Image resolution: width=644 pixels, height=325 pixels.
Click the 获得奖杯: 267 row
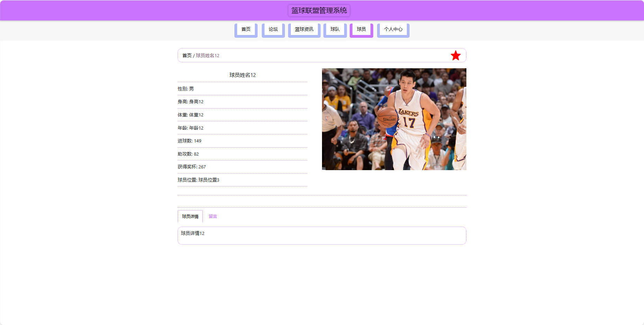point(242,167)
